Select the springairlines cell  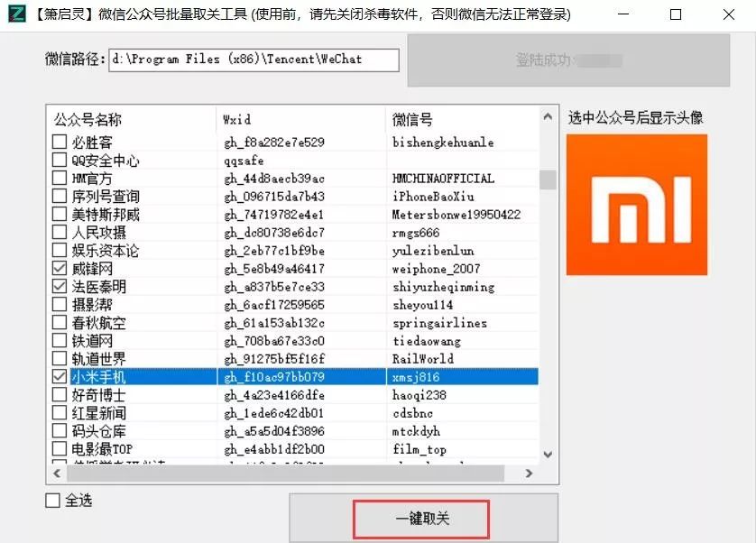[x=439, y=323]
